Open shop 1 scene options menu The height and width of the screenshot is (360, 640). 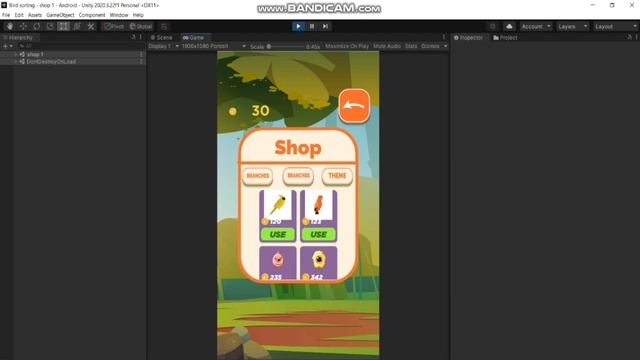pos(141,54)
